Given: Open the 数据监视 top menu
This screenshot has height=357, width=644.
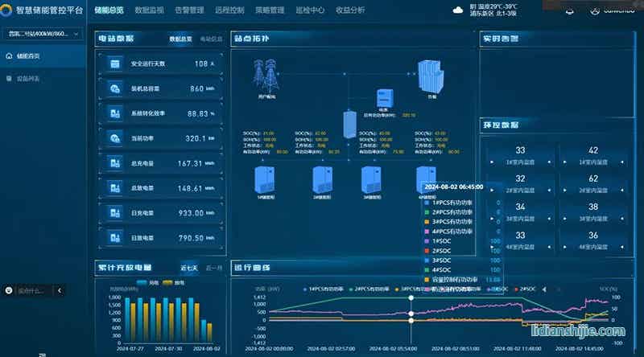Looking at the screenshot, I should (x=149, y=10).
